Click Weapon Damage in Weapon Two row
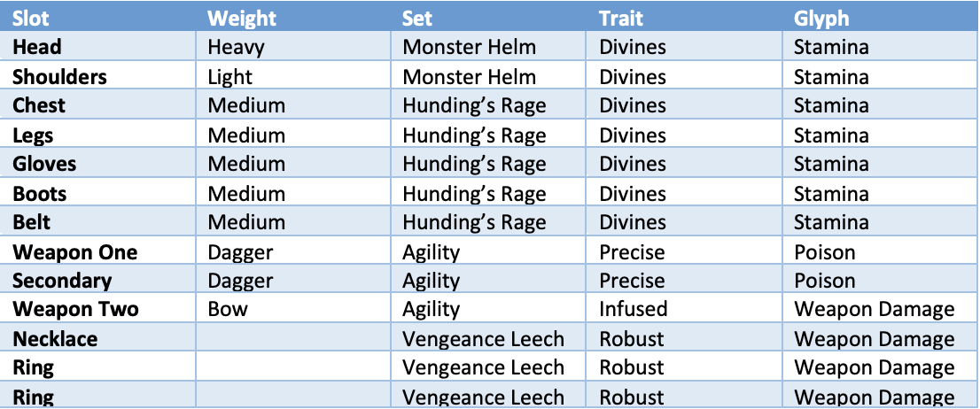980x409 pixels. coord(875,311)
